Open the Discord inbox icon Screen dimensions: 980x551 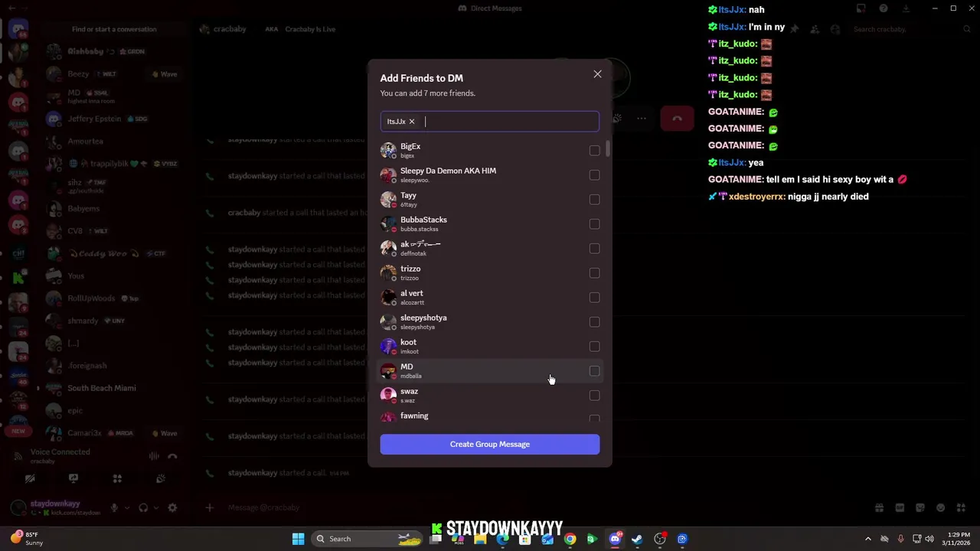(x=861, y=8)
